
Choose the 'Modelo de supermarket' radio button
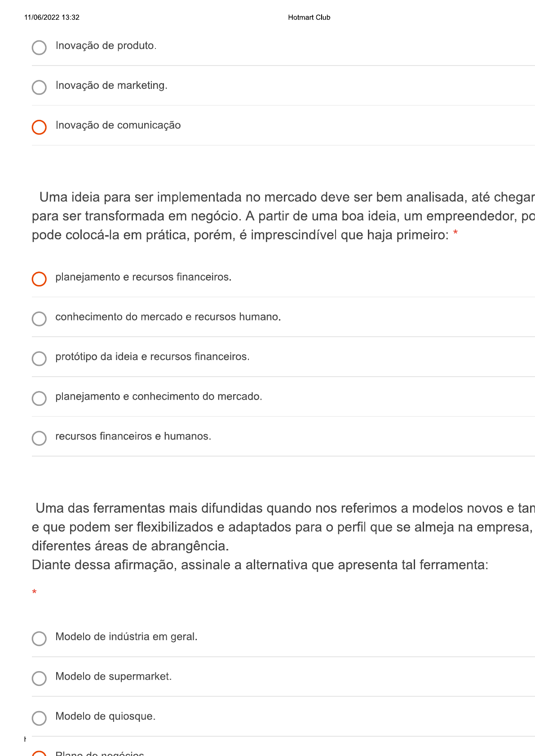pyautogui.click(x=39, y=678)
